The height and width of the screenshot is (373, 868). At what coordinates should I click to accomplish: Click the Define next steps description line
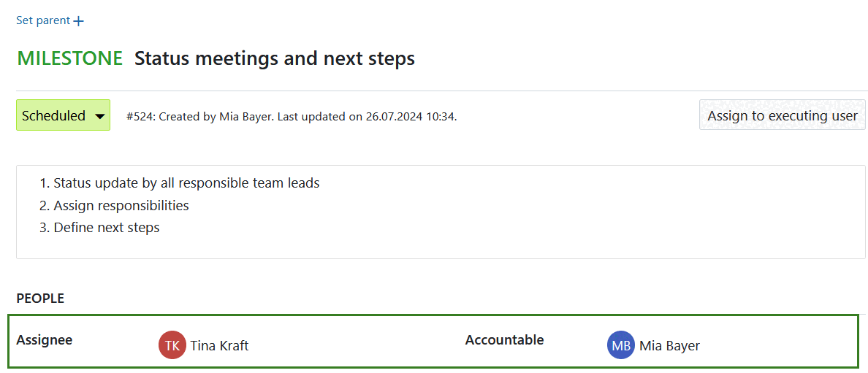[107, 228]
